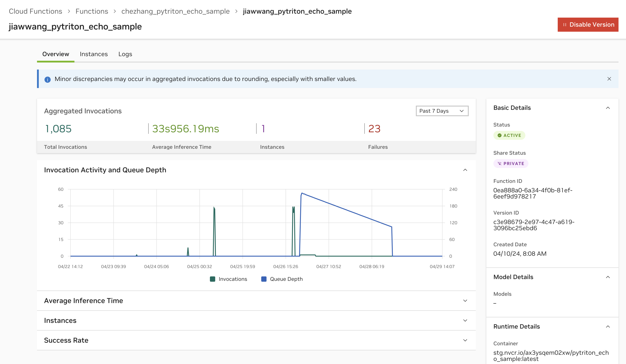The width and height of the screenshot is (626, 364).
Task: Click the Version ID value c3e98679-2e97-4c47-a619
Action: coord(533,225)
